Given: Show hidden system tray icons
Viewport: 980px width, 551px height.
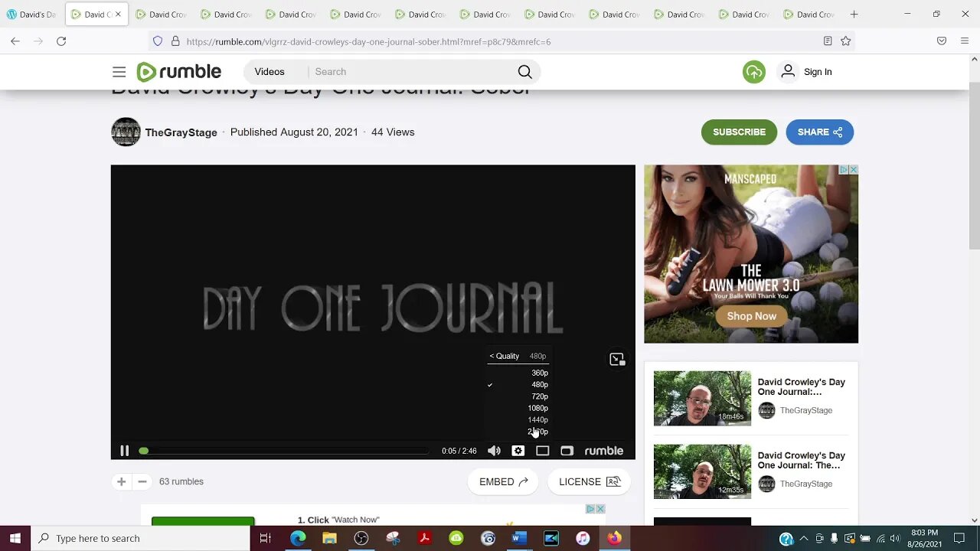Looking at the screenshot, I should click(x=805, y=538).
